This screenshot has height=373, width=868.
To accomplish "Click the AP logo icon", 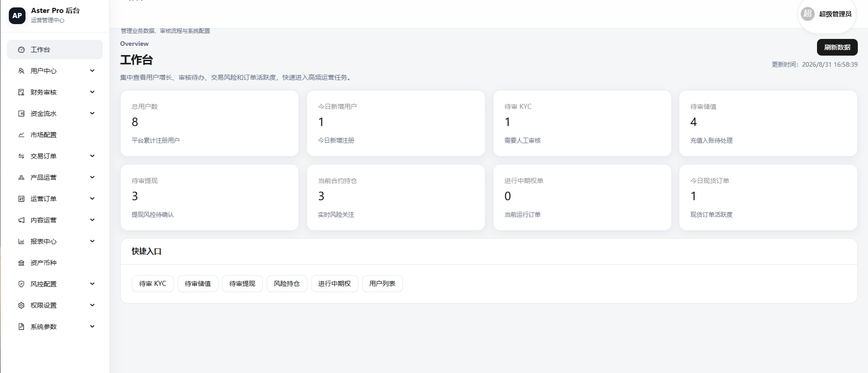I will 17,15.
